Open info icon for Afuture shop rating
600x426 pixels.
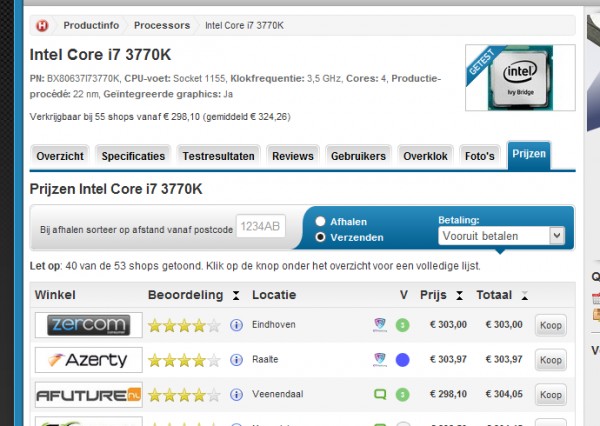coord(236,394)
